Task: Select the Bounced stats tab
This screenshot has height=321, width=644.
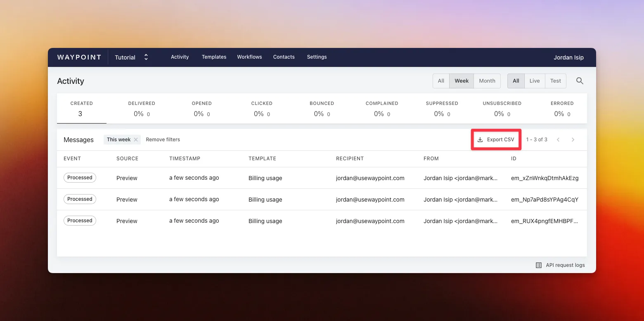Action: pos(322,109)
